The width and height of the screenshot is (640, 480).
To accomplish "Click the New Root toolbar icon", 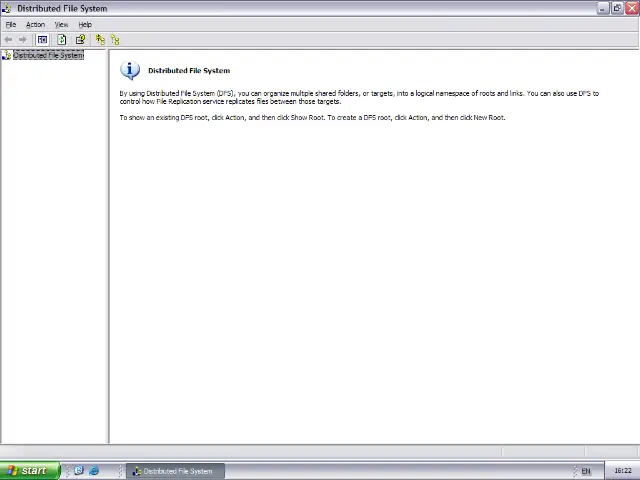I will tap(100, 40).
